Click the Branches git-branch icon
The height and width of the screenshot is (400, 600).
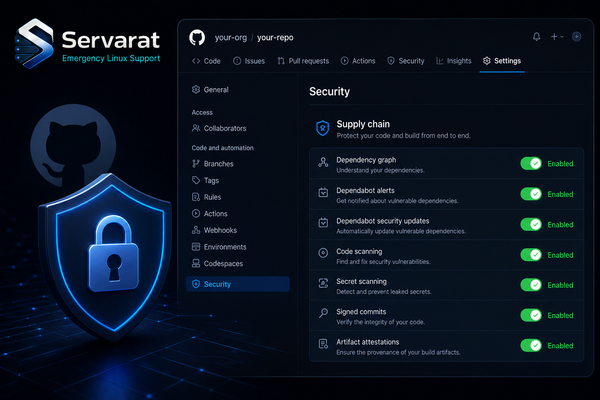[196, 164]
